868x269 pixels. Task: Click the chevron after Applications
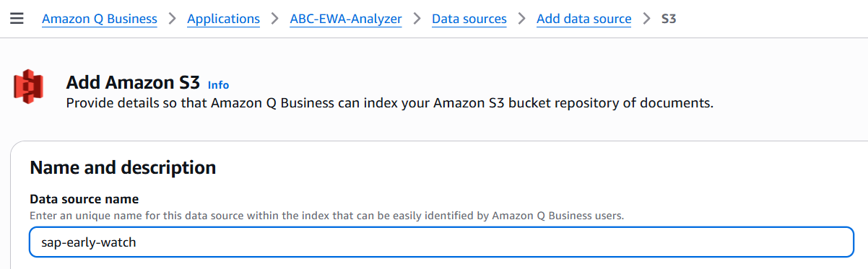pyautogui.click(x=274, y=19)
